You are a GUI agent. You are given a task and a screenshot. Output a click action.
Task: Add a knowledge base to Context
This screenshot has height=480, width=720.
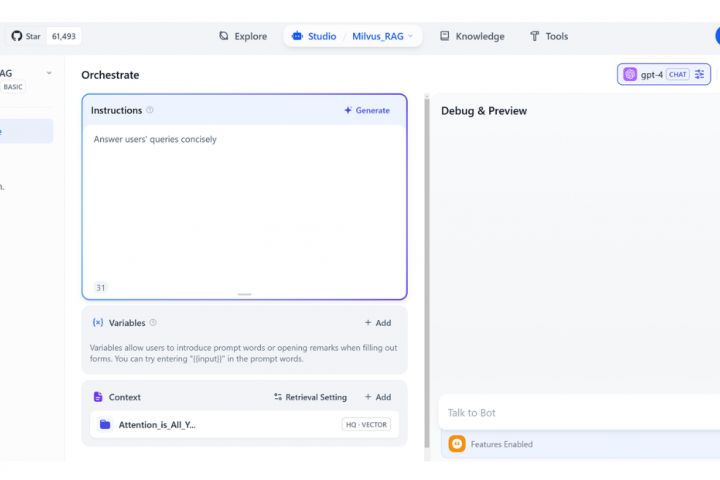point(378,397)
